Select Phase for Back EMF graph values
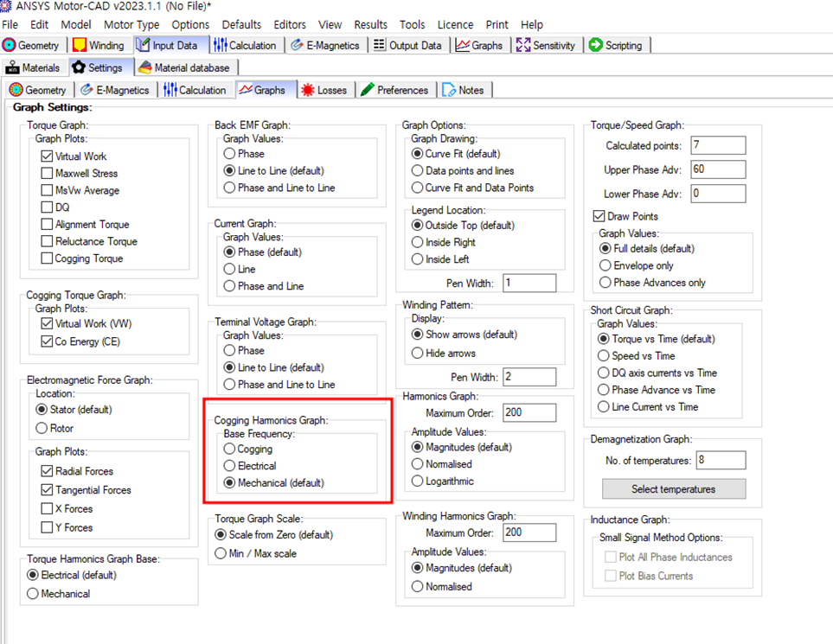This screenshot has width=833, height=644. [229, 153]
